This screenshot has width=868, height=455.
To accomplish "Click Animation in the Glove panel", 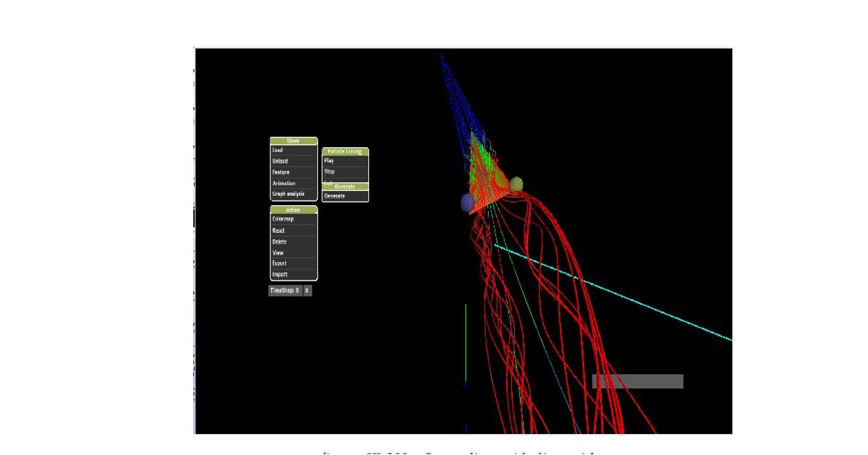I will pos(284,182).
